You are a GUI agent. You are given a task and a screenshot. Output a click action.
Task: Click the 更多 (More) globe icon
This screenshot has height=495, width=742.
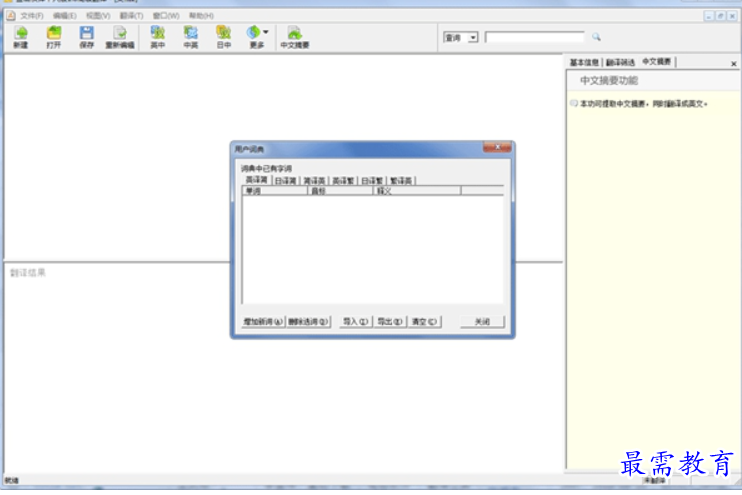click(x=254, y=33)
